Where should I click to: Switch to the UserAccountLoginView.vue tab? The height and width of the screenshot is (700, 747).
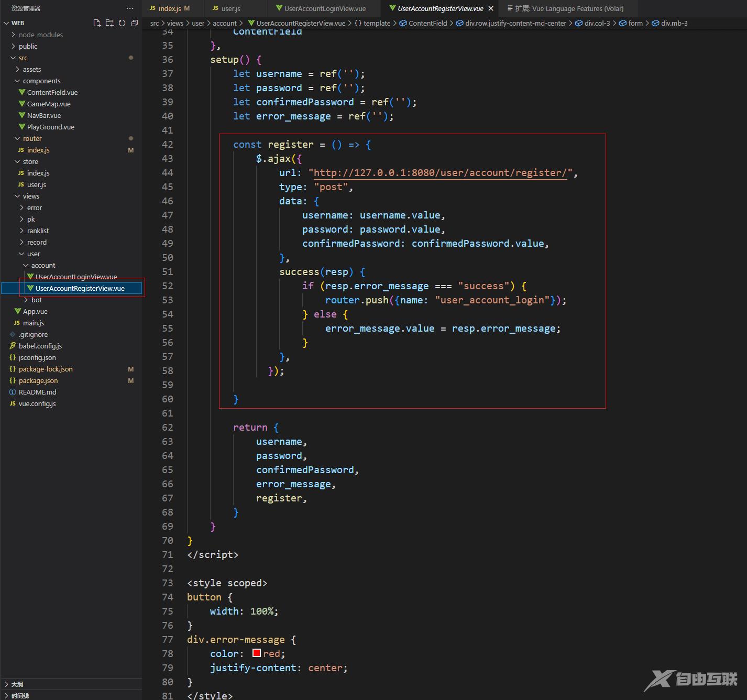click(325, 8)
